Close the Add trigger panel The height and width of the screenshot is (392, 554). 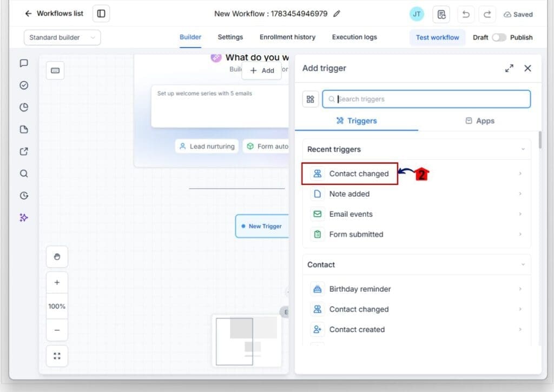(x=527, y=68)
